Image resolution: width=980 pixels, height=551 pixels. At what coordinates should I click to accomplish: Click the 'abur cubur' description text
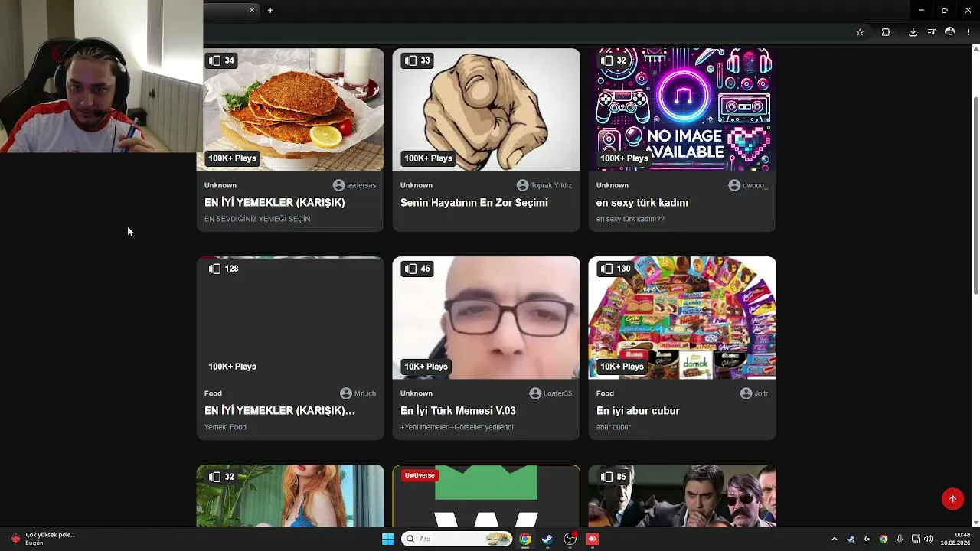tap(613, 427)
